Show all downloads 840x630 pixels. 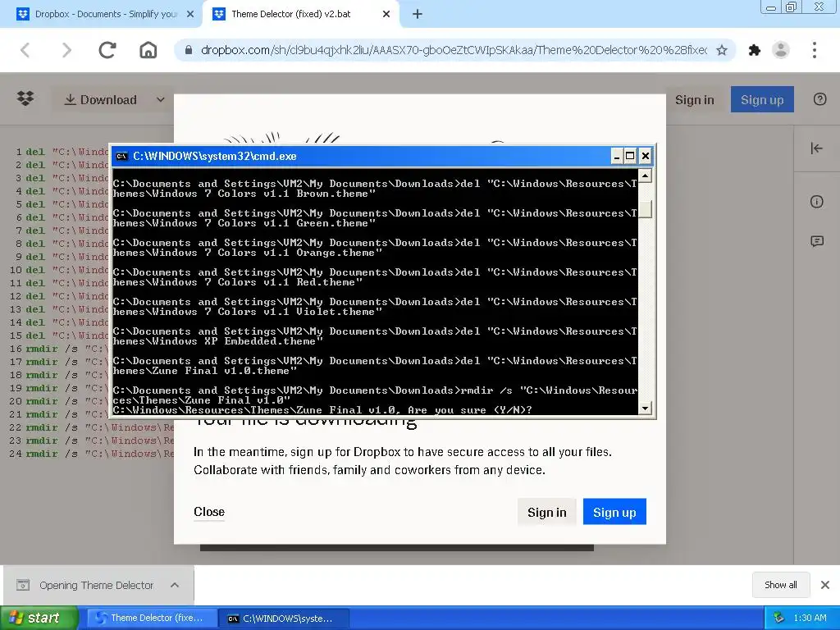pos(781,585)
